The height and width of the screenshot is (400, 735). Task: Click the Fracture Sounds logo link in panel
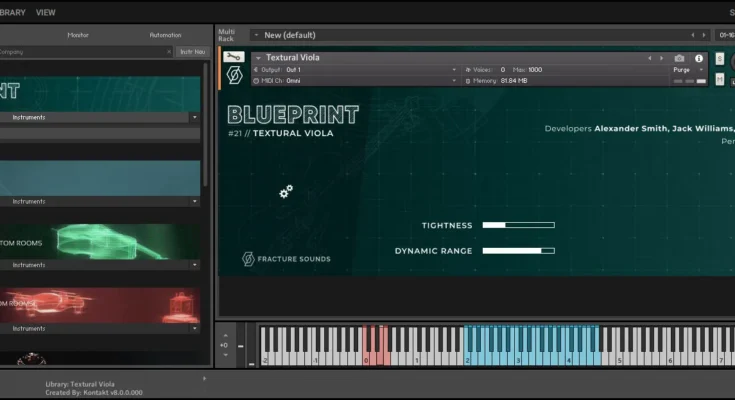tap(286, 259)
